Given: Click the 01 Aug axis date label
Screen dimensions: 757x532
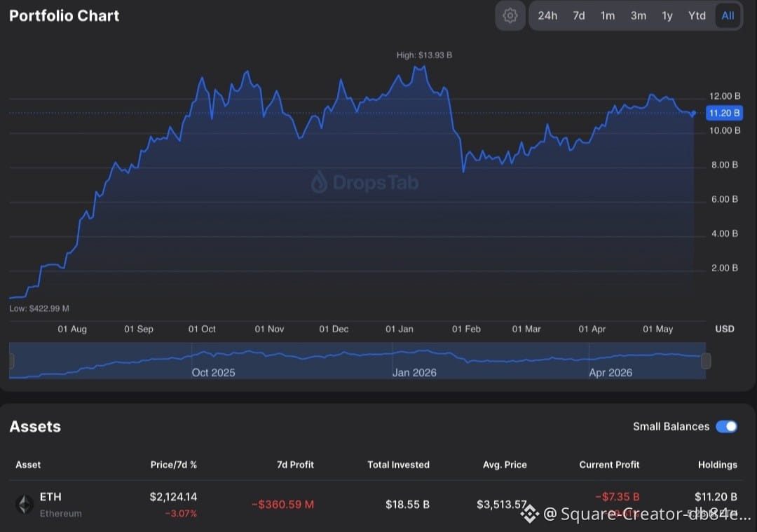Looking at the screenshot, I should (72, 329).
